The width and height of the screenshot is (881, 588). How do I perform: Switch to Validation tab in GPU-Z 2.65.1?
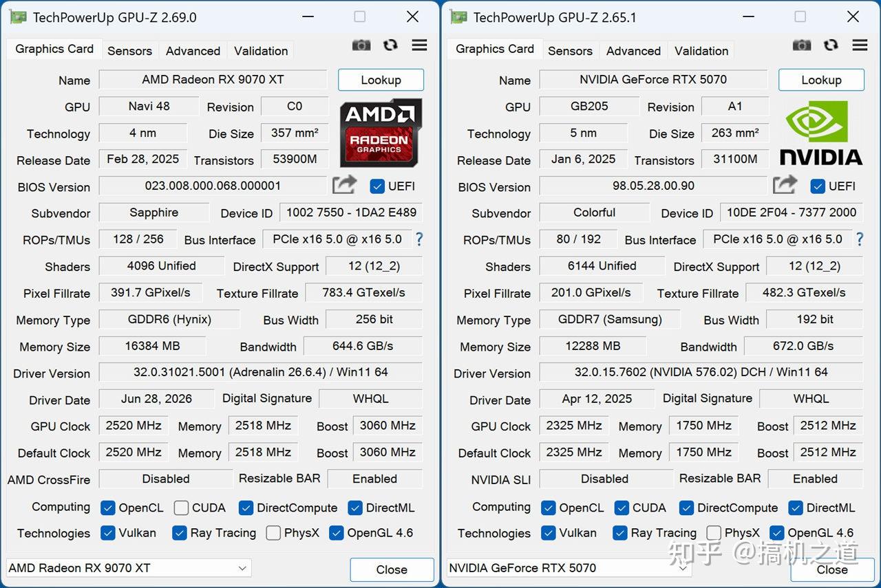(701, 51)
